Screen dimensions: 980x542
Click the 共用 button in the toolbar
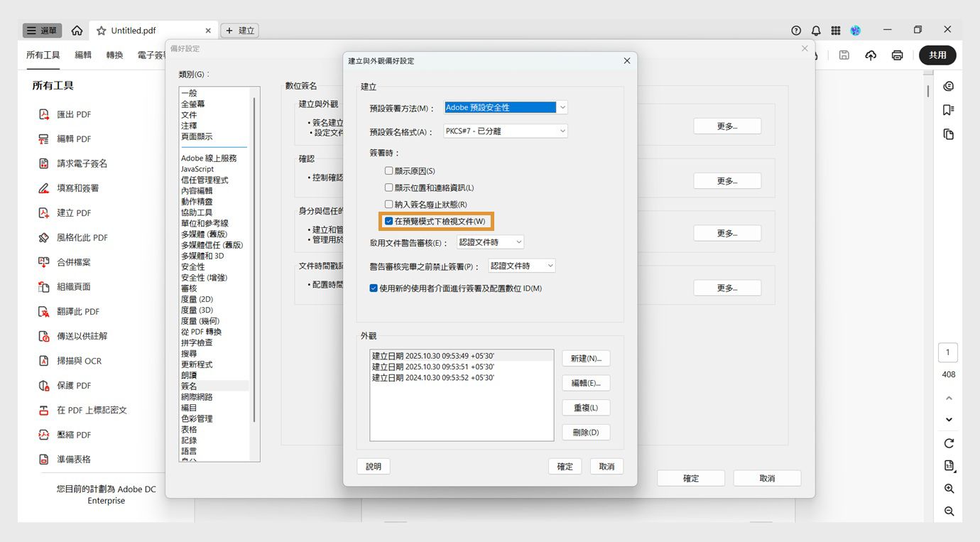click(937, 55)
